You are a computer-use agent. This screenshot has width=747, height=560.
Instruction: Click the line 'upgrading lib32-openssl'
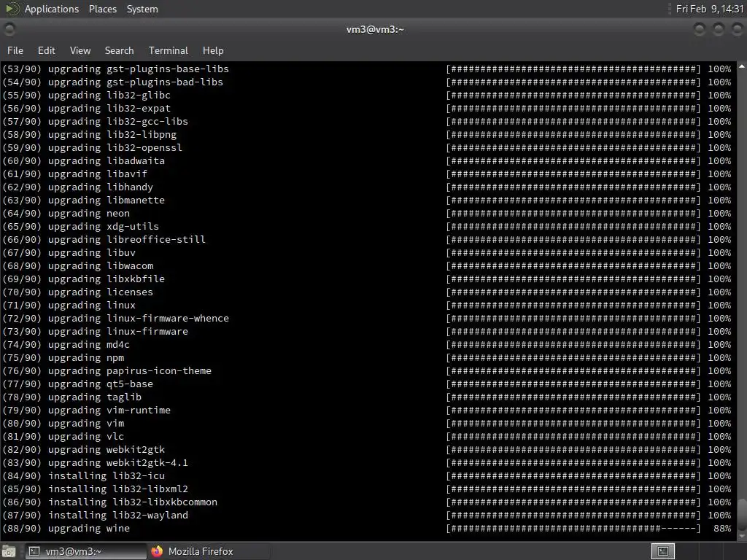(x=115, y=147)
